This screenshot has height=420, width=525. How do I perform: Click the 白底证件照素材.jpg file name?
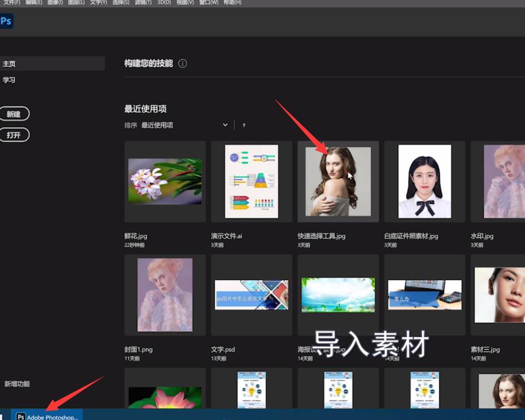[411, 236]
